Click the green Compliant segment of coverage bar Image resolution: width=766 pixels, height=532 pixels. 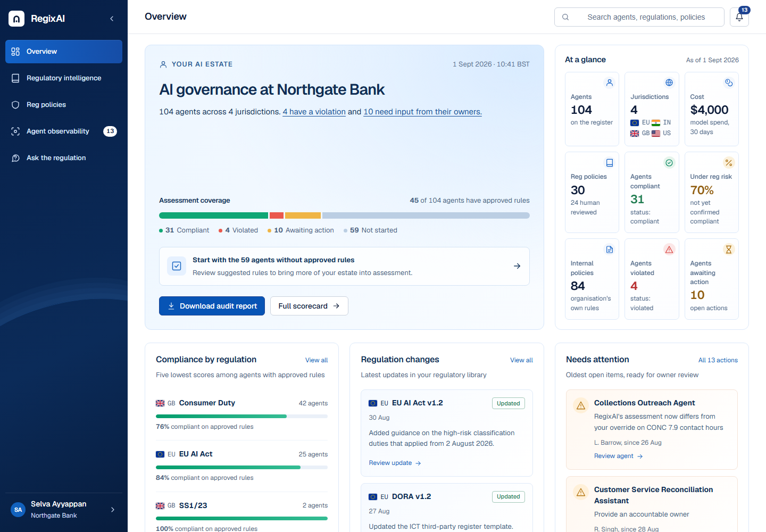[x=213, y=215]
